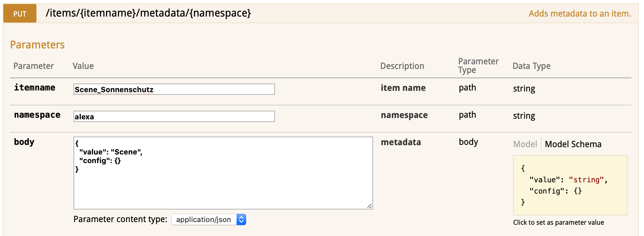This screenshot has height=236, width=644.
Task: Click the yellow model schema example box
Action: pyautogui.click(x=570, y=185)
